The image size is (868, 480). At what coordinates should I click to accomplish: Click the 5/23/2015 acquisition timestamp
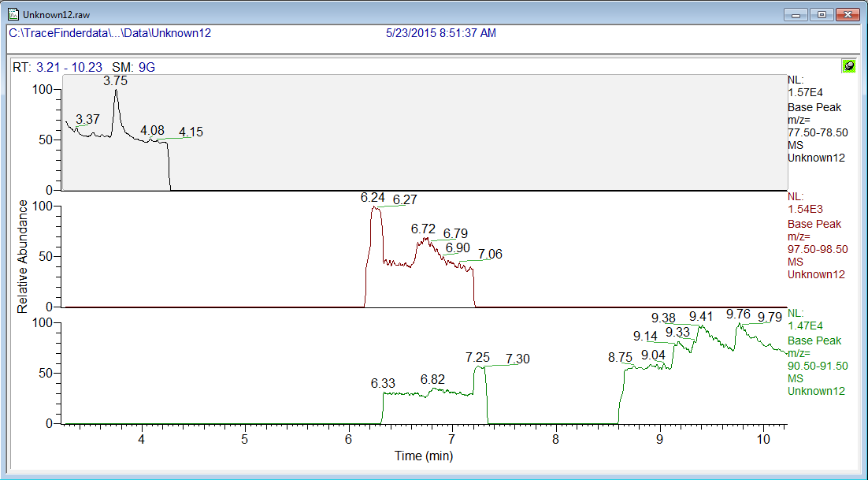(440, 33)
